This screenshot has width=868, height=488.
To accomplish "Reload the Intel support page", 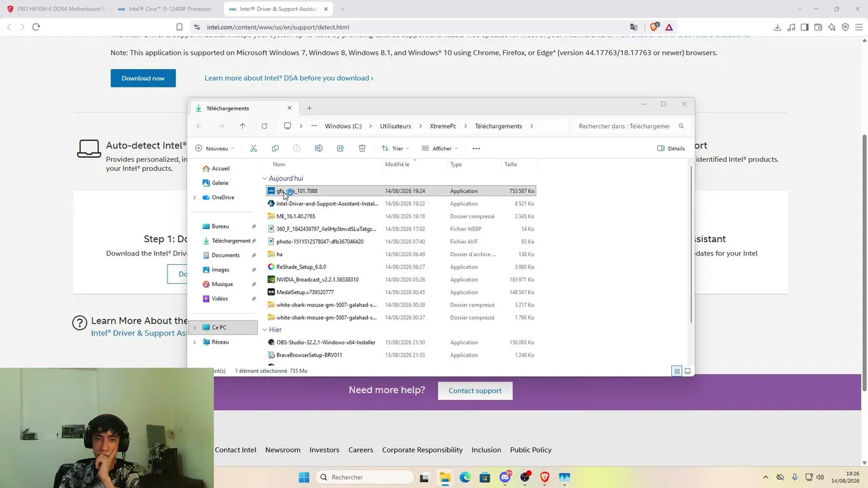I will [36, 27].
